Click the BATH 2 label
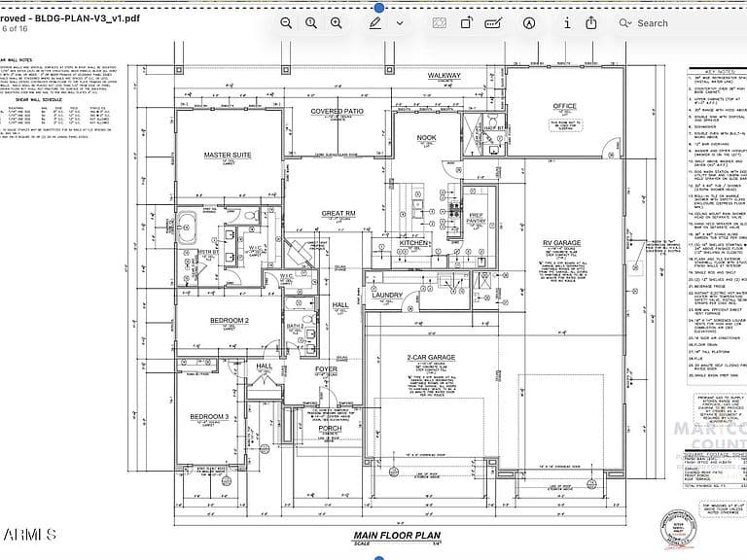 (x=295, y=327)
